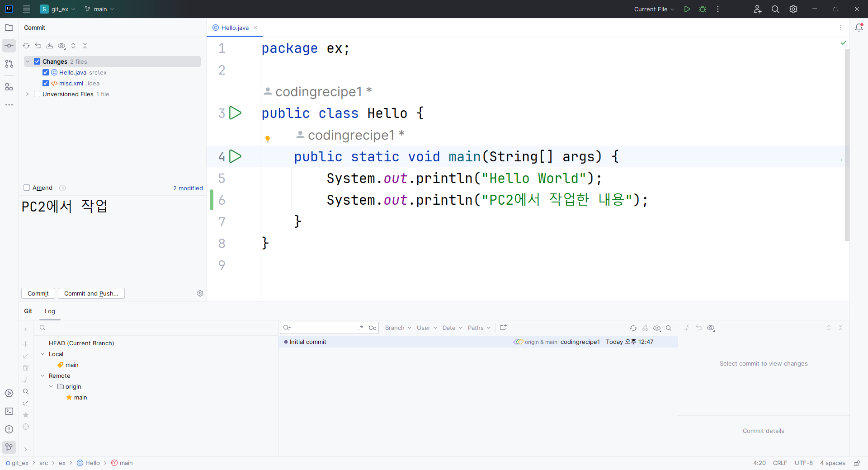Open log in new tab icon

point(503,328)
